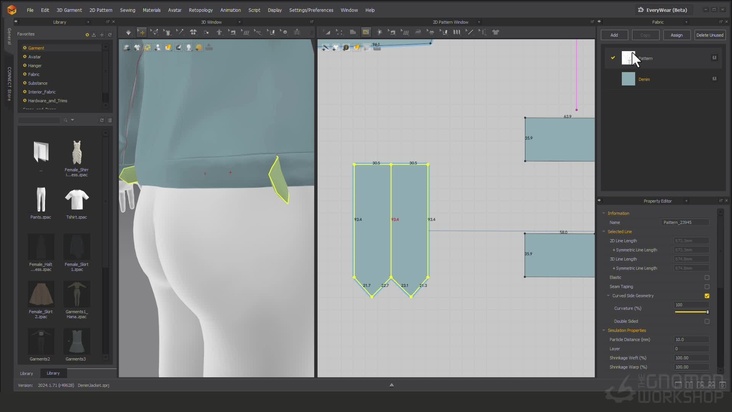This screenshot has width=732, height=412.
Task: Click the first tool in 2D Pattern toolbar
Action: (327, 32)
